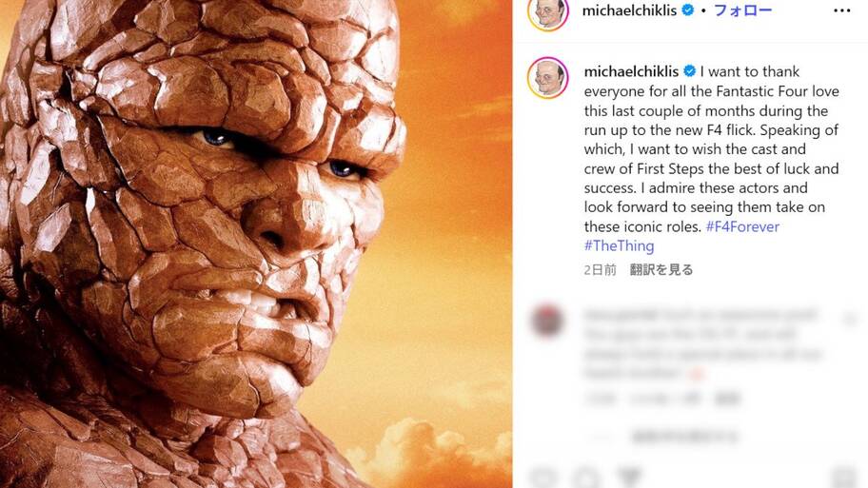Image resolution: width=868 pixels, height=488 pixels.
Task: Follow the account via フォロー
Action: click(742, 10)
